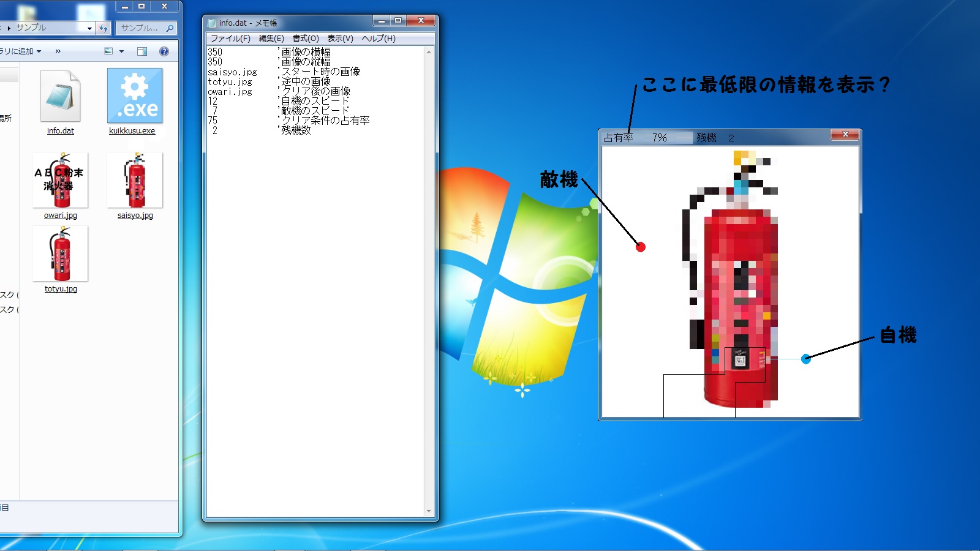Click the Notepad scrollbar down arrow
Image resolution: width=980 pixels, height=551 pixels.
pyautogui.click(x=429, y=511)
